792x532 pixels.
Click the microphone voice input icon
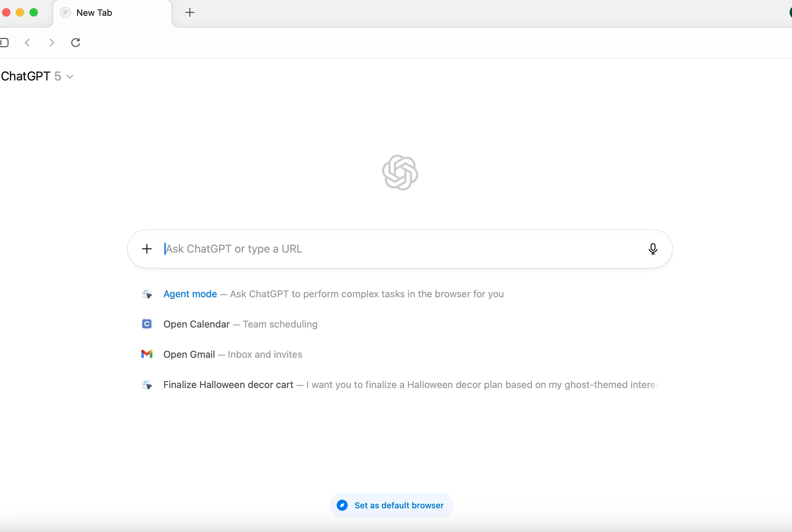(x=653, y=248)
